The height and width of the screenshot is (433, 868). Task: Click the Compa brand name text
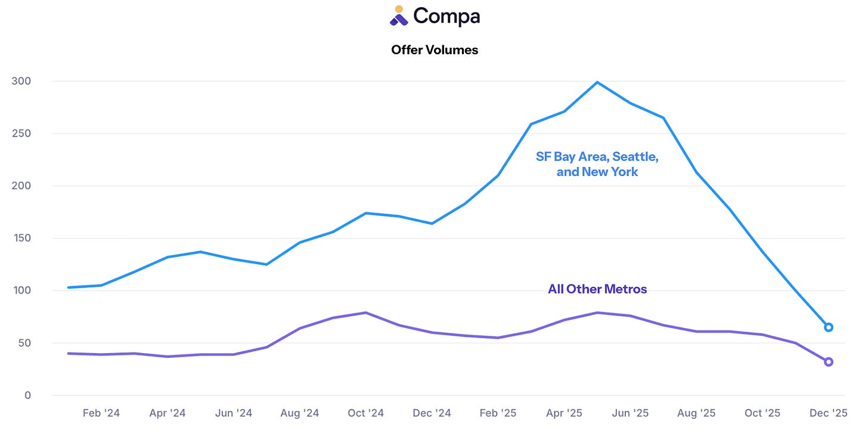(x=447, y=16)
